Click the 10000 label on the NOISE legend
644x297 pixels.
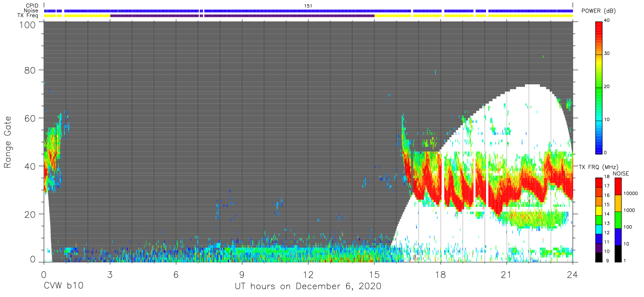pyautogui.click(x=630, y=194)
